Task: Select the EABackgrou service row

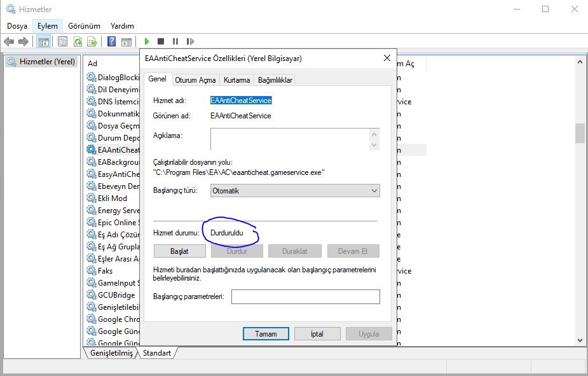Action: pos(113,162)
